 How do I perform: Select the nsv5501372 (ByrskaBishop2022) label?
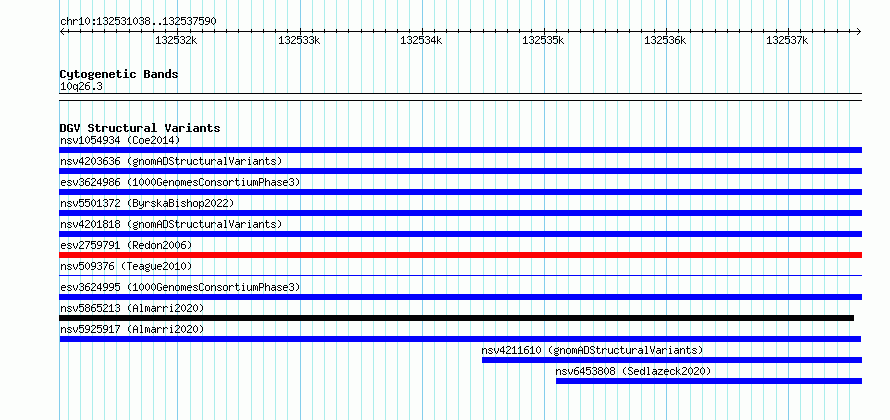coord(147,203)
